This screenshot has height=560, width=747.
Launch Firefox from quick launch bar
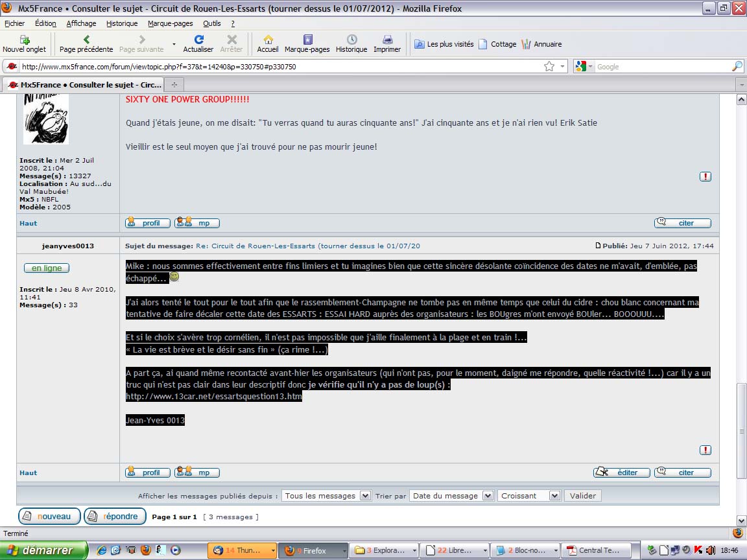pyautogui.click(x=146, y=550)
